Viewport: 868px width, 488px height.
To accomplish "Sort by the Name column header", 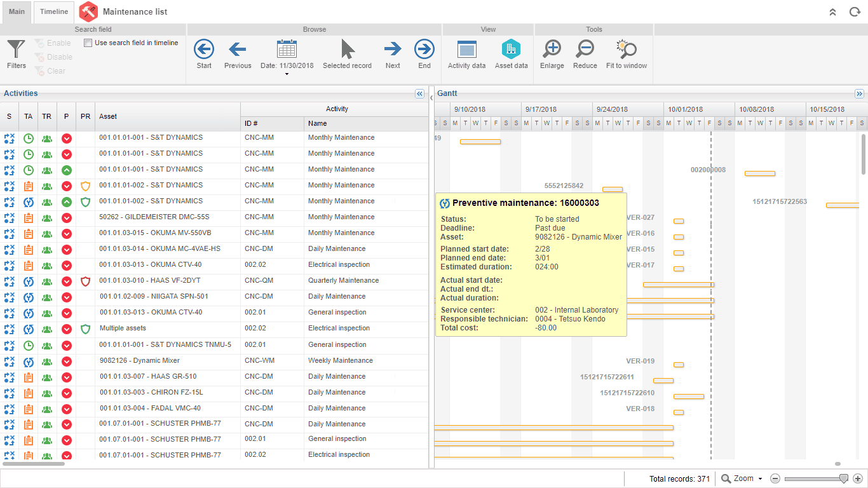I will [366, 123].
